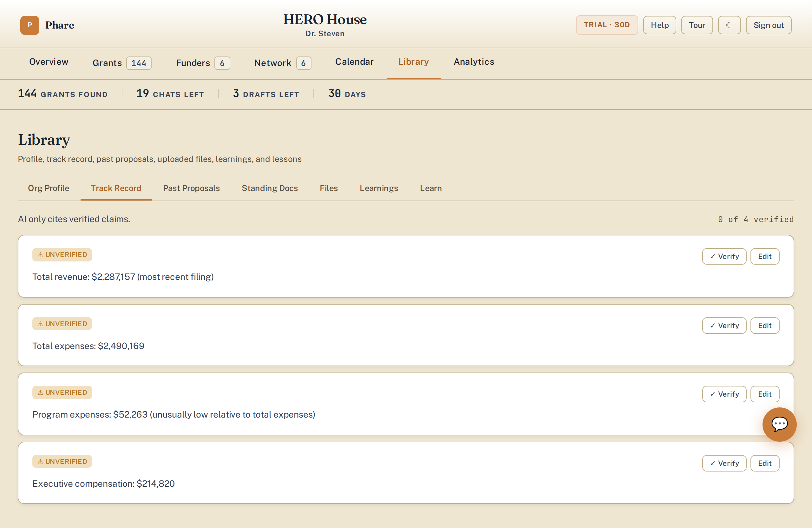Click the 3 DRAFTS LEFT stat
Image resolution: width=812 pixels, height=528 pixels.
pos(266,94)
